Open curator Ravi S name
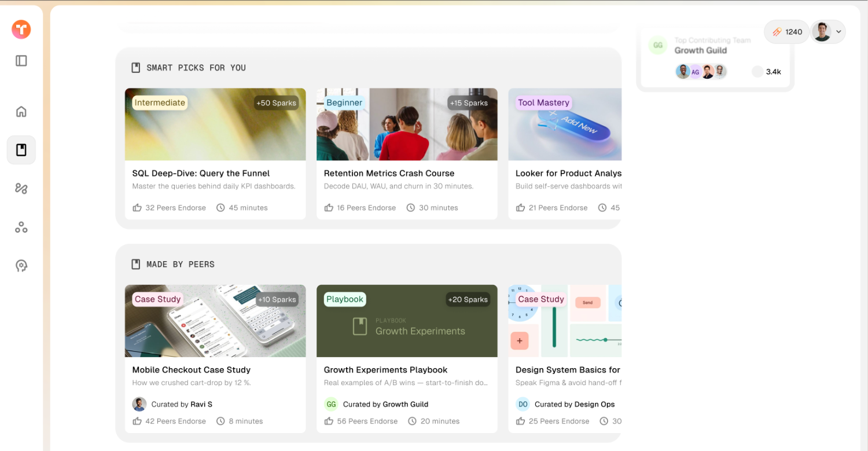Screen dimensions: 868x451 click(201, 404)
